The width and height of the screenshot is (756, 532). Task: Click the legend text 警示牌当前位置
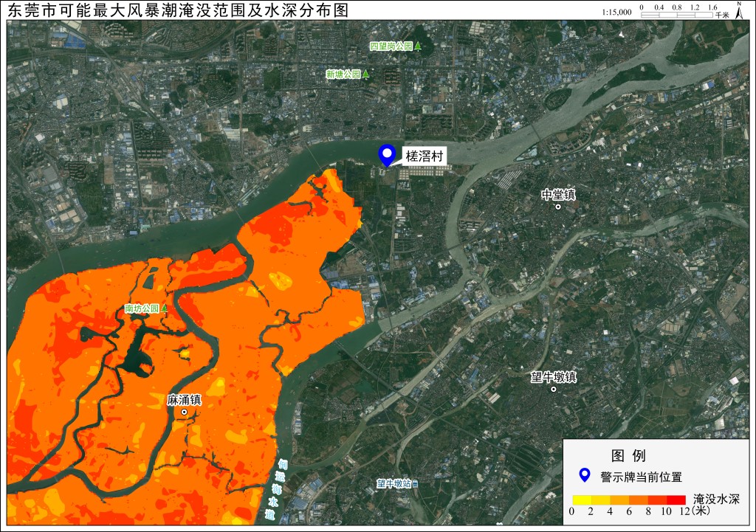pos(642,477)
